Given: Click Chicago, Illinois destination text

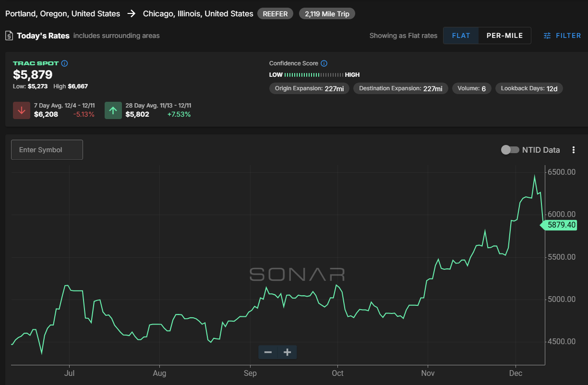Looking at the screenshot, I should pyautogui.click(x=198, y=14).
